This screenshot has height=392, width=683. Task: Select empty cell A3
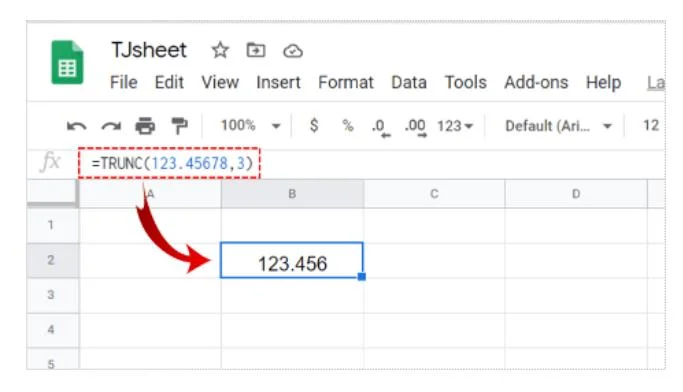click(150, 295)
